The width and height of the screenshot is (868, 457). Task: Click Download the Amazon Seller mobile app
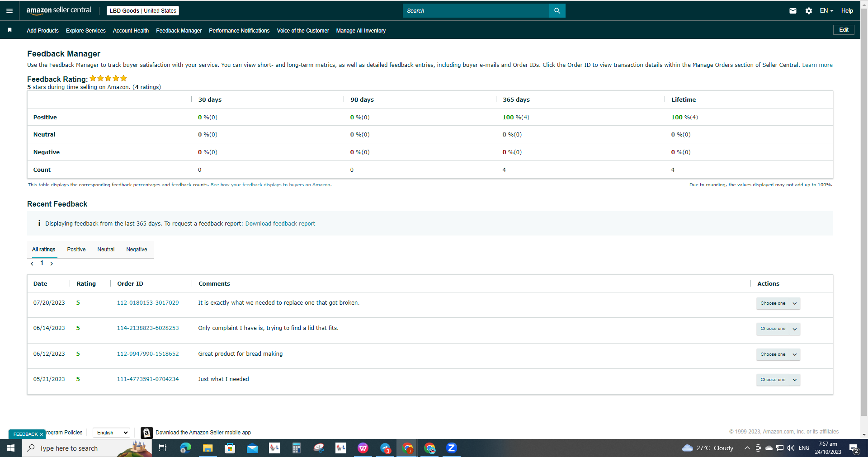point(203,433)
